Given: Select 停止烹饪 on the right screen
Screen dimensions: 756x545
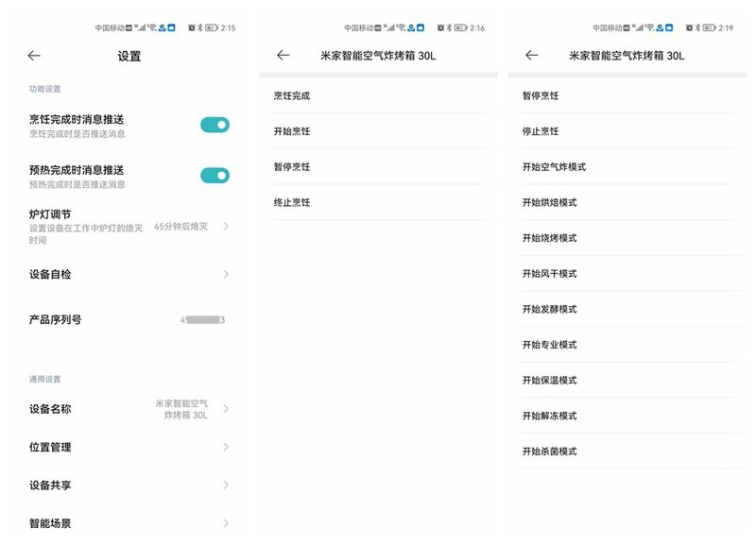Looking at the screenshot, I should click(542, 130).
